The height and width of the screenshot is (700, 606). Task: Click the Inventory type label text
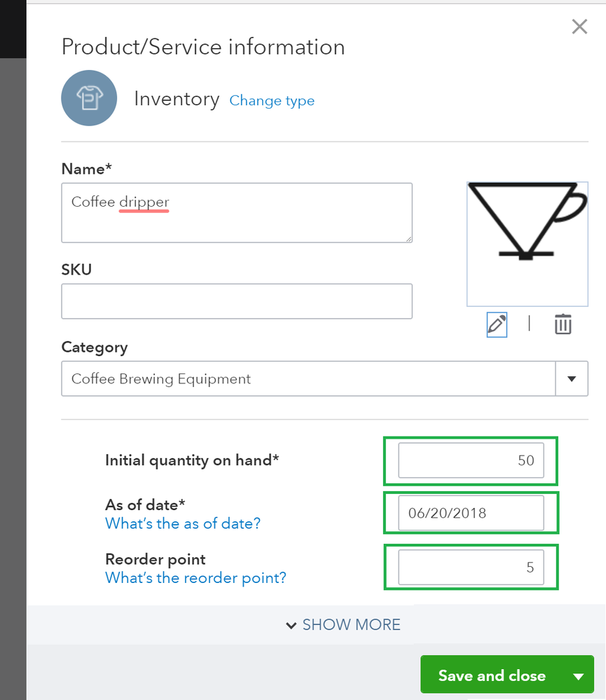(177, 99)
